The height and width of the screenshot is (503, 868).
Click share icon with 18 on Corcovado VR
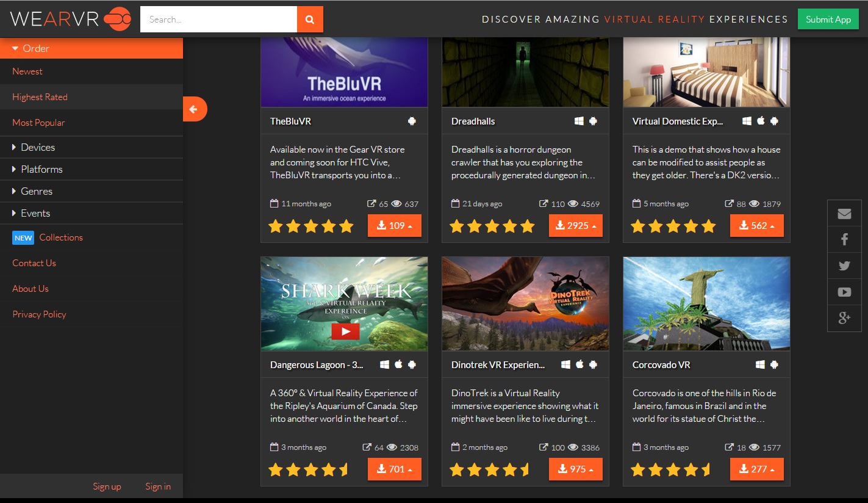(729, 447)
